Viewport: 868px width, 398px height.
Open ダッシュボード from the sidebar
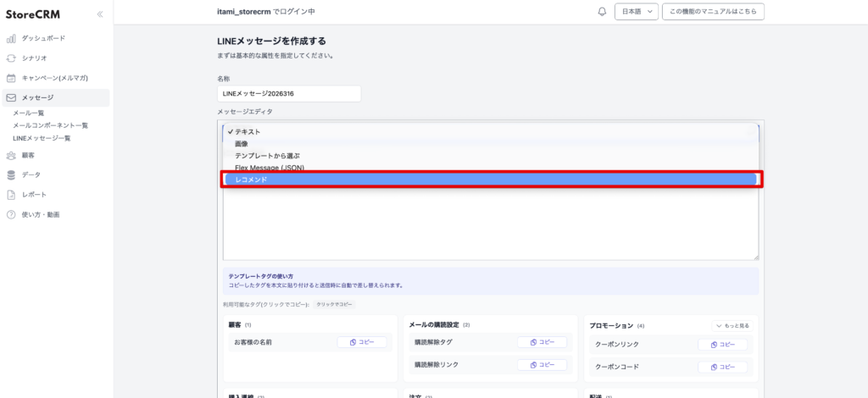pos(42,38)
